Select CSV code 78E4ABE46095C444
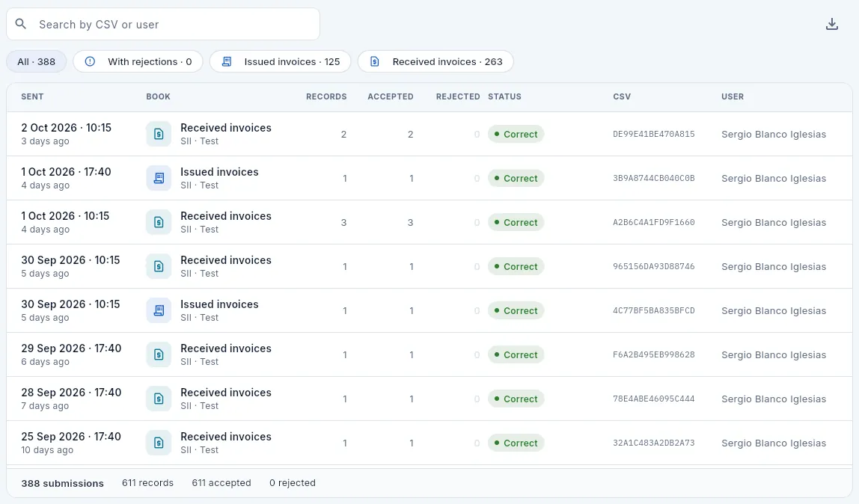The height and width of the screenshot is (504, 859). click(x=653, y=399)
